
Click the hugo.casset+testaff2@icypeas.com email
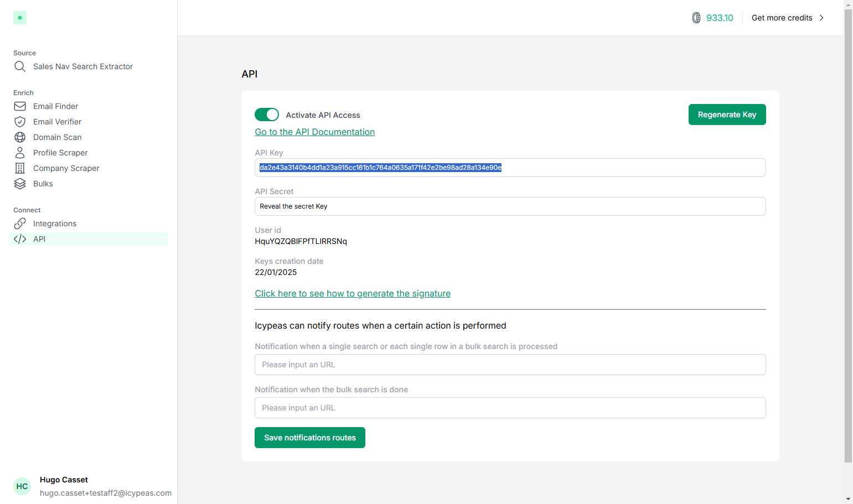106,493
